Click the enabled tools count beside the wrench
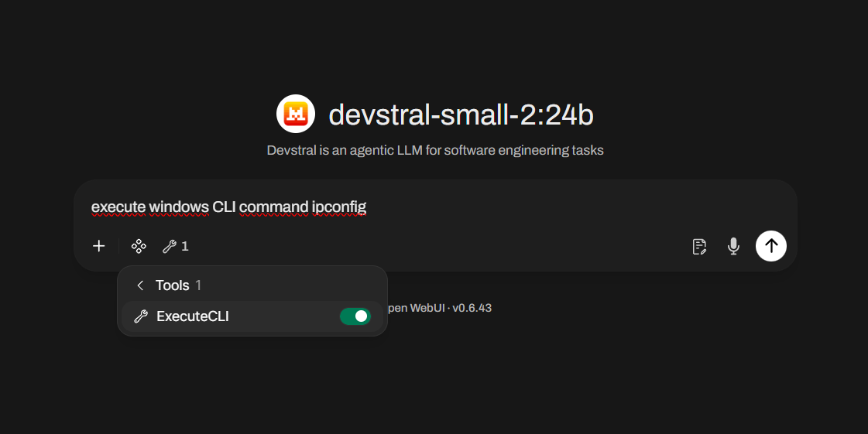The height and width of the screenshot is (434, 868). tap(185, 246)
